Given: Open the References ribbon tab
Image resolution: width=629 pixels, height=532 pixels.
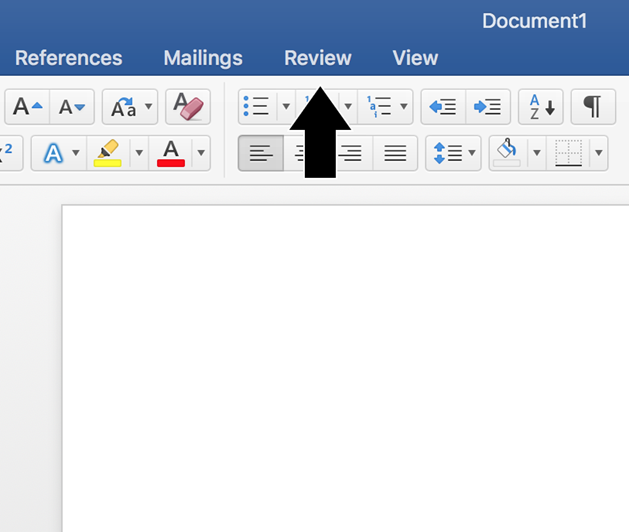Looking at the screenshot, I should (69, 58).
